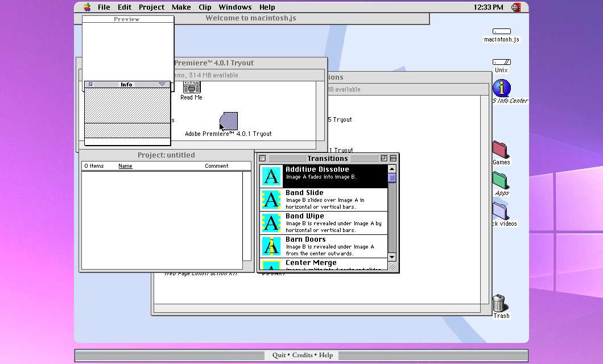Click the Transitions scrollbar thumb
The height and width of the screenshot is (364, 603).
click(x=392, y=177)
